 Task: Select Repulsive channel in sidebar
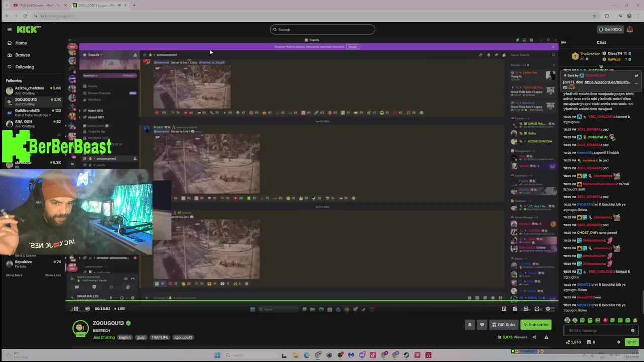coord(33,264)
